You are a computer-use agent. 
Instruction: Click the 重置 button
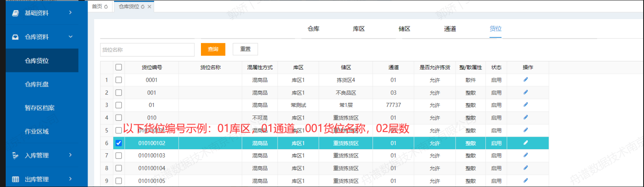pos(245,49)
